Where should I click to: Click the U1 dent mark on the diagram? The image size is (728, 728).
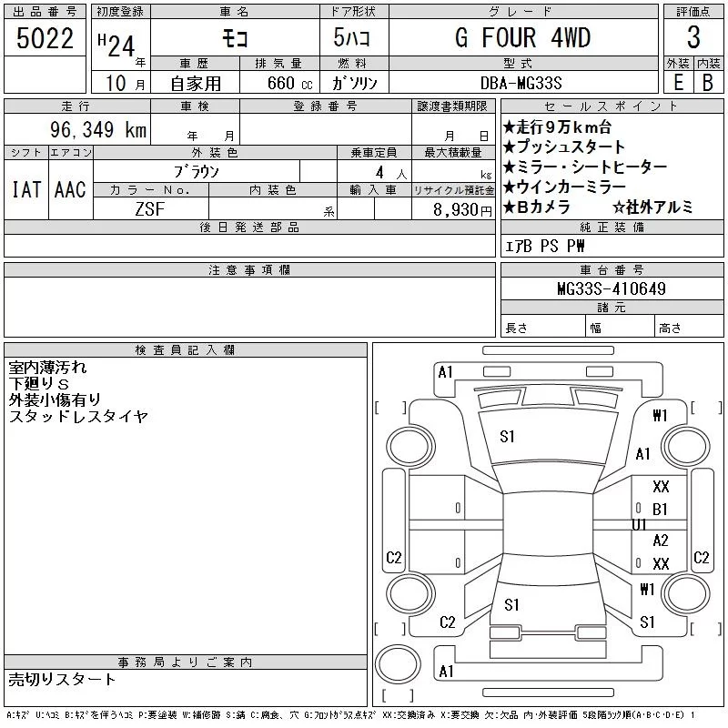pos(639,525)
